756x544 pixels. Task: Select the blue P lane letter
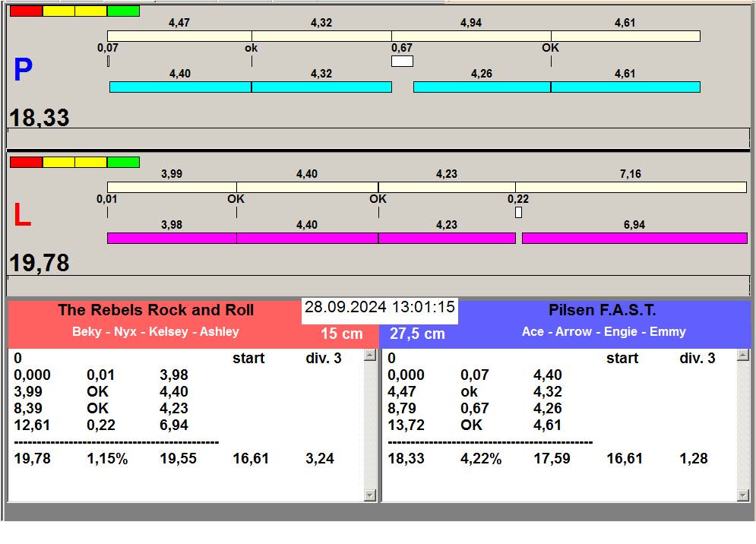[x=23, y=69]
